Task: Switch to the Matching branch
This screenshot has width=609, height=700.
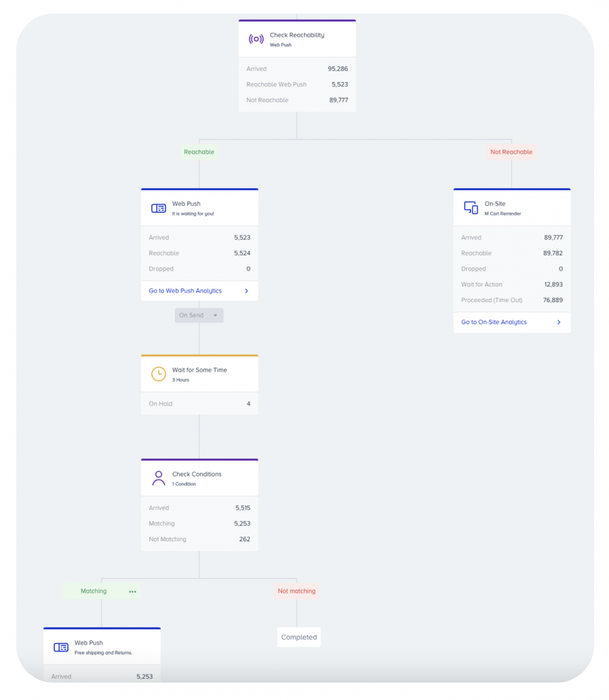Action: [94, 591]
